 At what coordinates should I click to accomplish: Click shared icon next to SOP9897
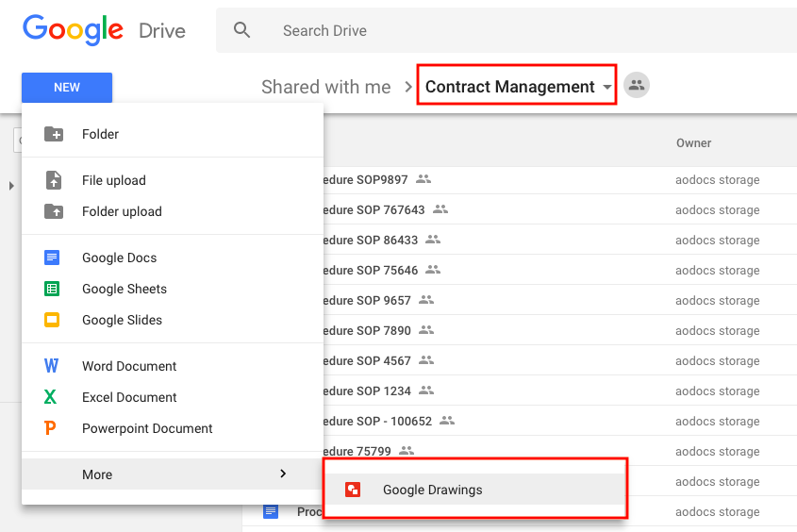423,179
